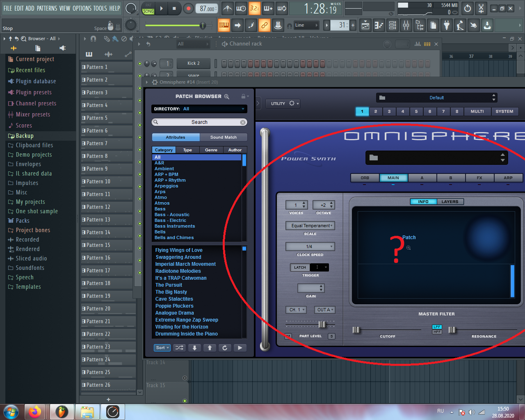Click the Genre column header
Image resolution: width=525 pixels, height=420 pixels.
(x=211, y=150)
